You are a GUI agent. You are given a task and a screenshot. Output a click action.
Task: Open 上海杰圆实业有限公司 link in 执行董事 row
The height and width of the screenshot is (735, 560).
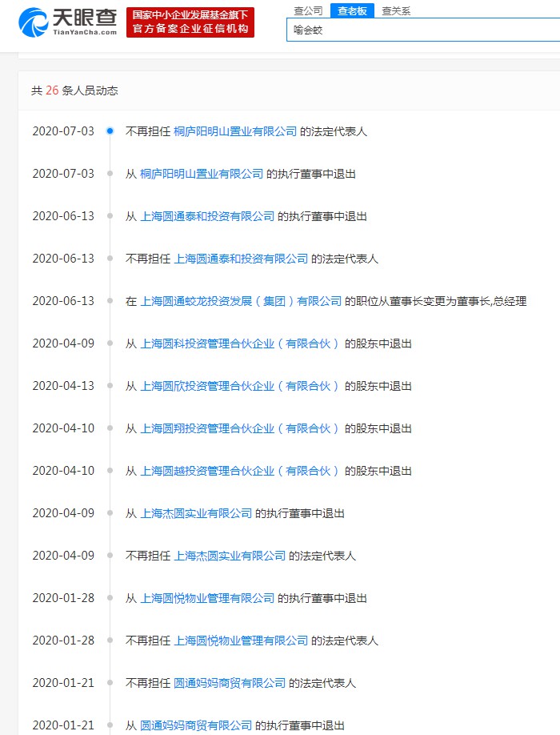coord(196,514)
